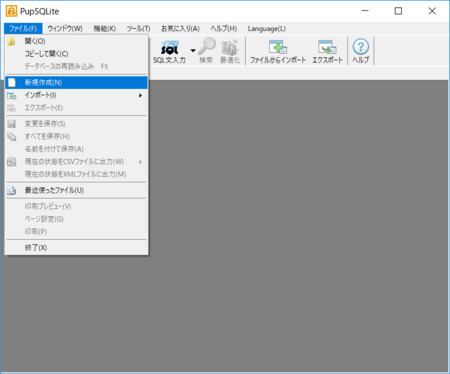
Task: Click the エクスポート toolbar icon
Action: pos(327,51)
